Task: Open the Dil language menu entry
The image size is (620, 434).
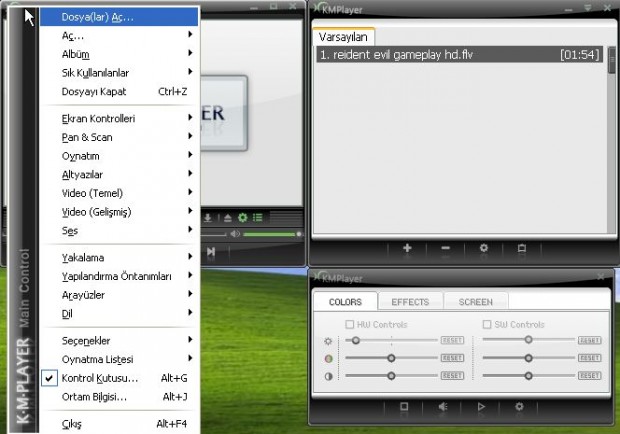Action: pos(120,313)
